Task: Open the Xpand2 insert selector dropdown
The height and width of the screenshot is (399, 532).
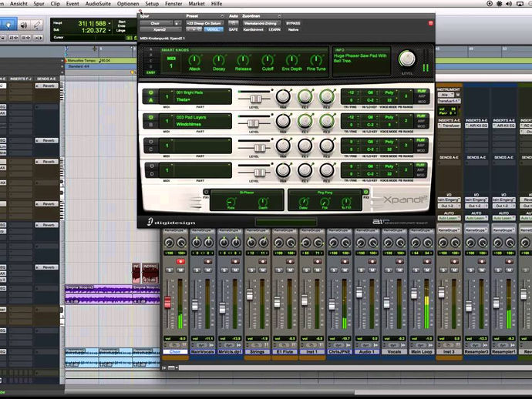Action: click(x=160, y=29)
